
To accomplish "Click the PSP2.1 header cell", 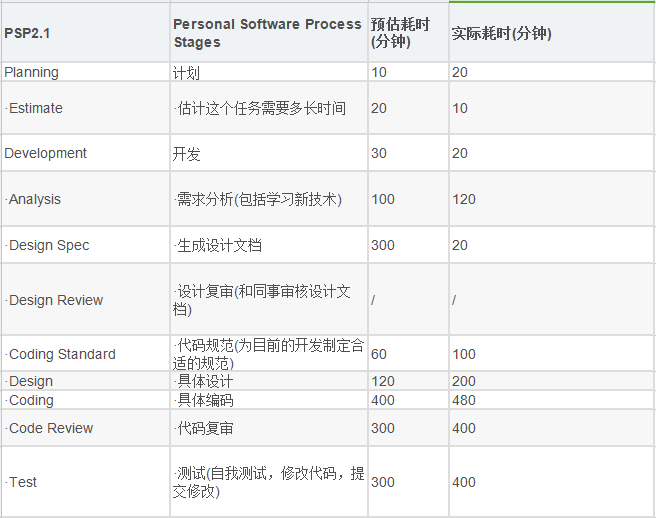I will tap(28, 33).
